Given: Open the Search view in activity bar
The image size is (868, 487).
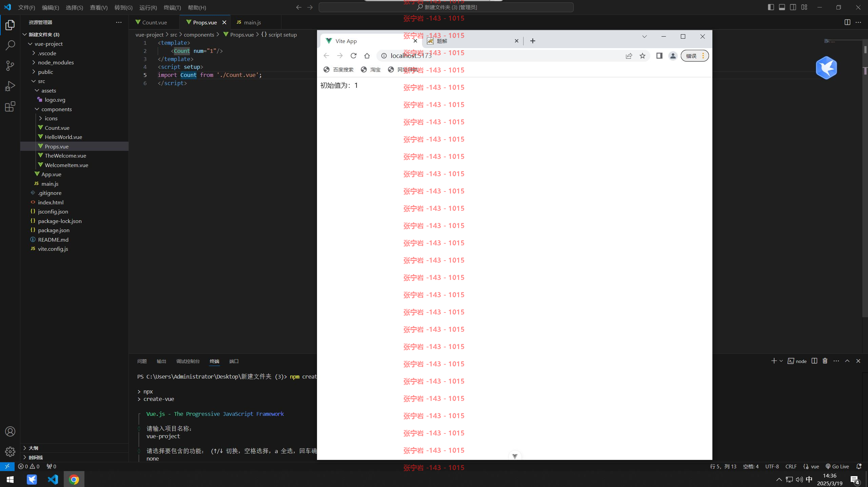Looking at the screenshot, I should [10, 45].
